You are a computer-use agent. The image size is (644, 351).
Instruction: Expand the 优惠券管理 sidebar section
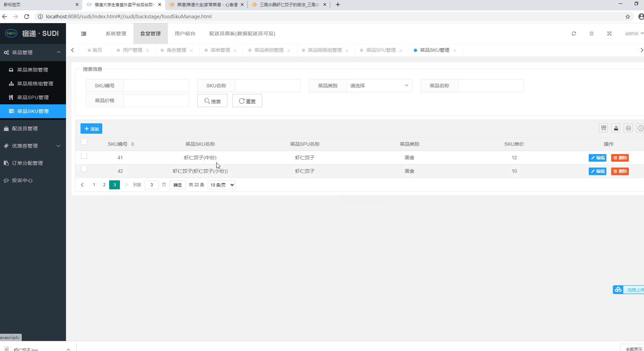tap(33, 146)
